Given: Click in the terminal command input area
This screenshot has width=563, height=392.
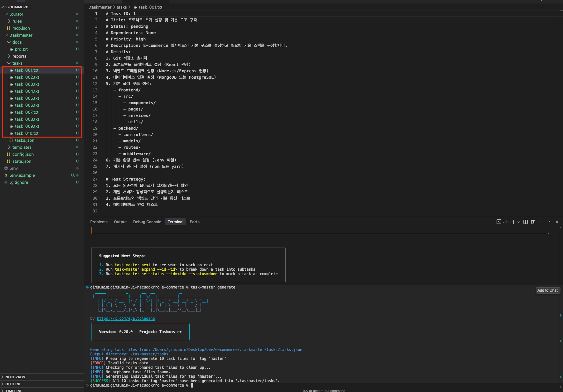Looking at the screenshot, I should tap(223, 385).
